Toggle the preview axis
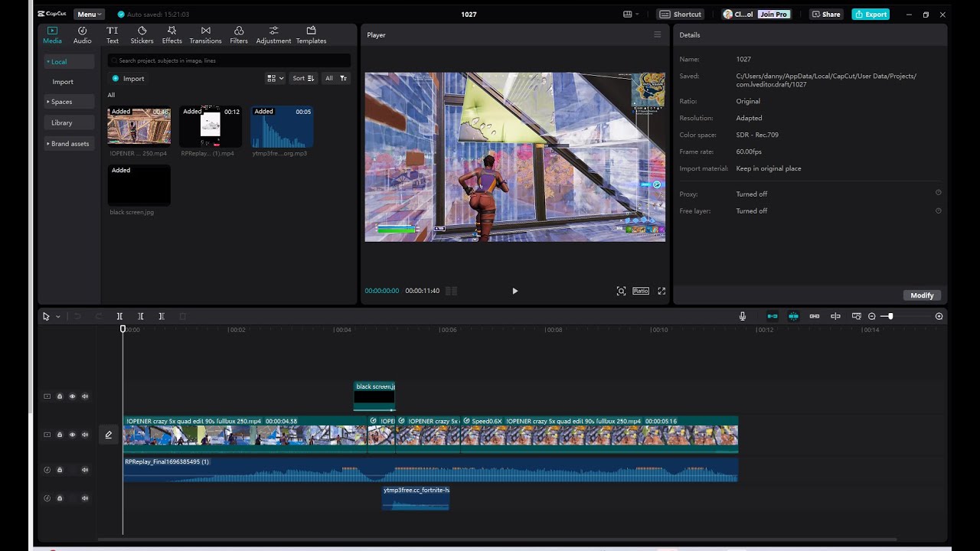Image resolution: width=980 pixels, height=551 pixels. (835, 316)
